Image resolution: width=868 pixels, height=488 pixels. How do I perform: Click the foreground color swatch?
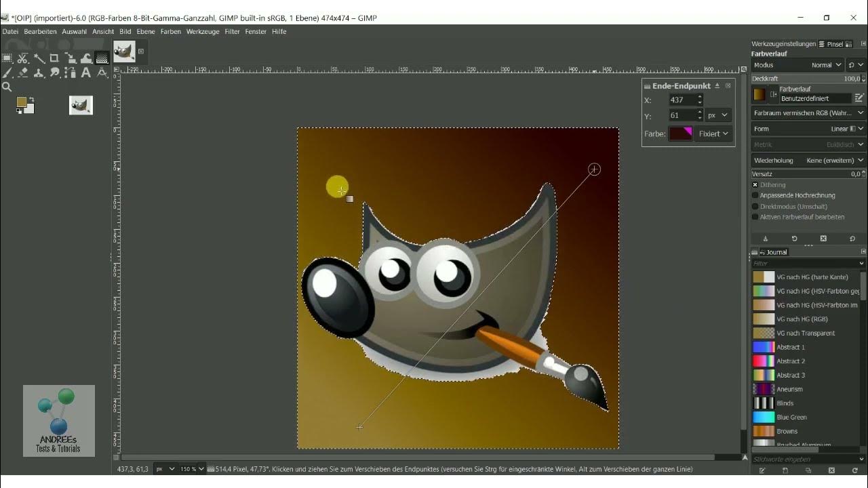coord(21,102)
